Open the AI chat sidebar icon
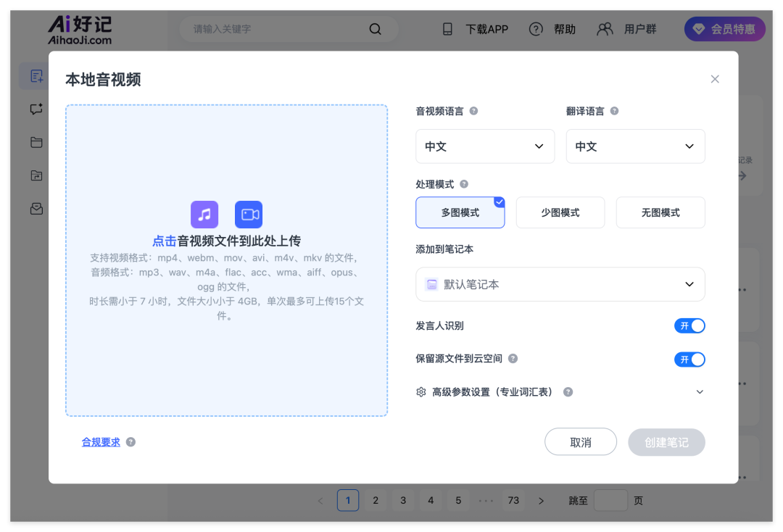Viewport: 783px width, 532px height. [x=36, y=109]
